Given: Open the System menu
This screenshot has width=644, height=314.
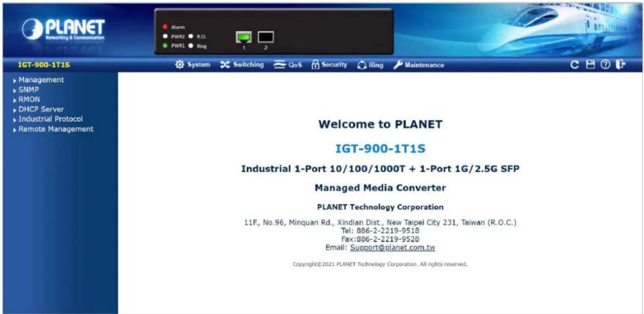Looking at the screenshot, I should point(193,64).
